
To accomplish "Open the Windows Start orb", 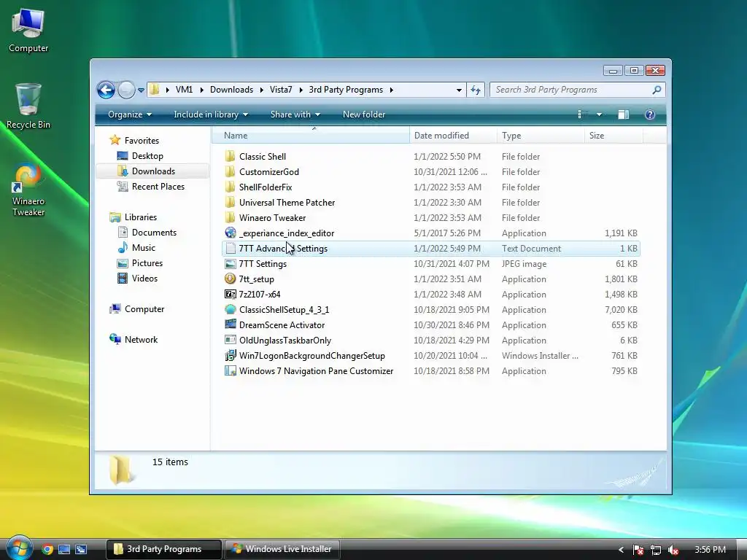I will tap(19, 548).
